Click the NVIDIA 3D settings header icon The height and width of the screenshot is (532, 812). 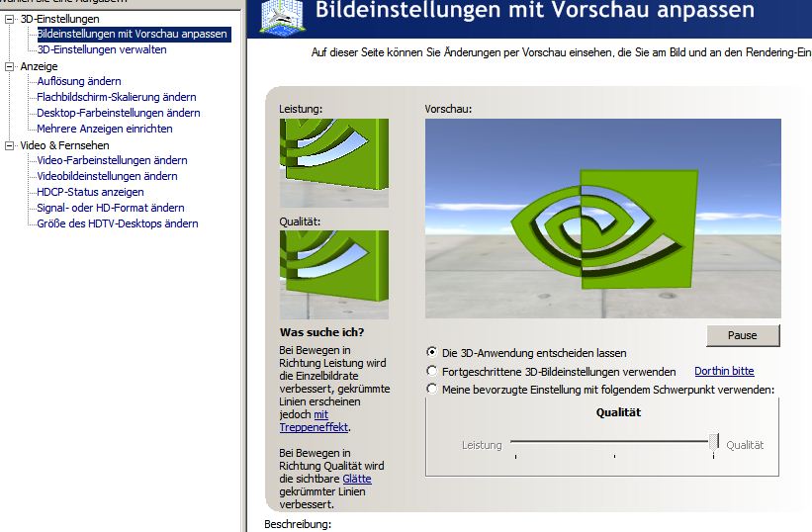(x=282, y=17)
